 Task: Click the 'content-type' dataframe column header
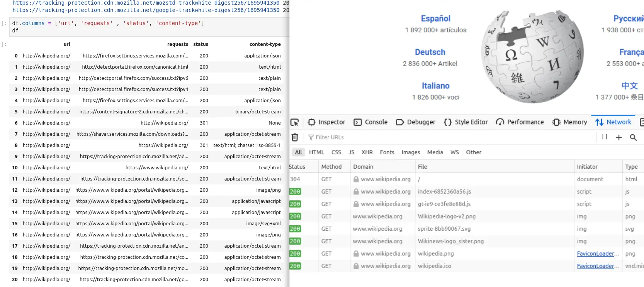pos(265,44)
